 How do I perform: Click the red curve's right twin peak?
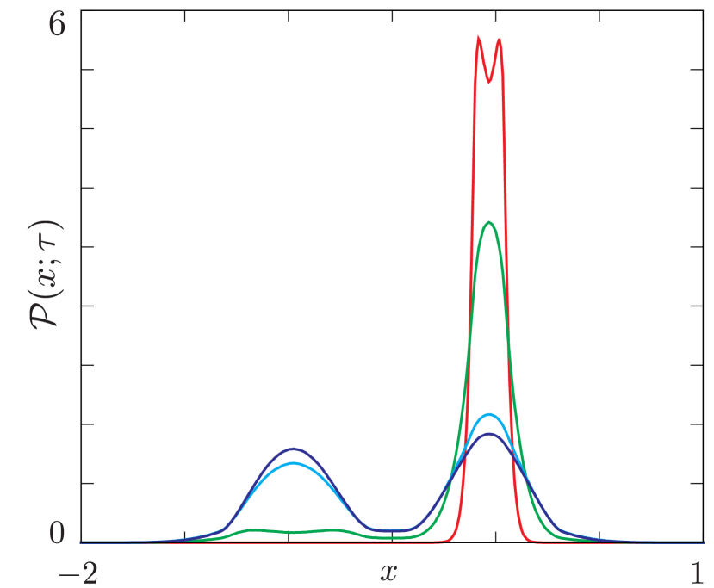(500, 39)
